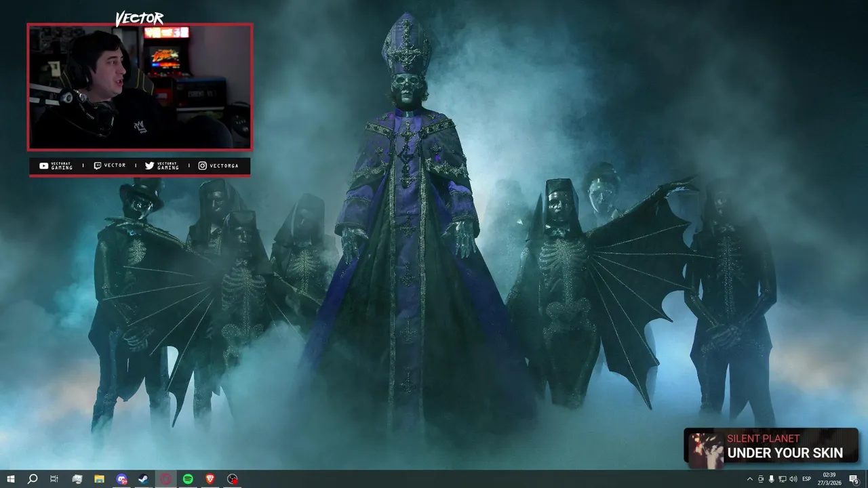
Task: Open the notification center with 9 badge
Action: pos(854,479)
